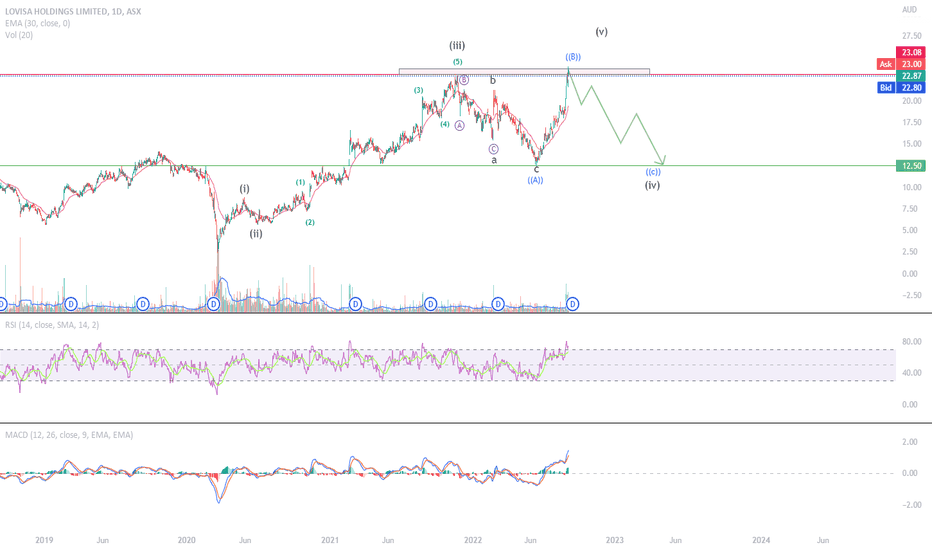Click the 2024 time axis label
Screen dimensions: 932x550
coord(761,540)
